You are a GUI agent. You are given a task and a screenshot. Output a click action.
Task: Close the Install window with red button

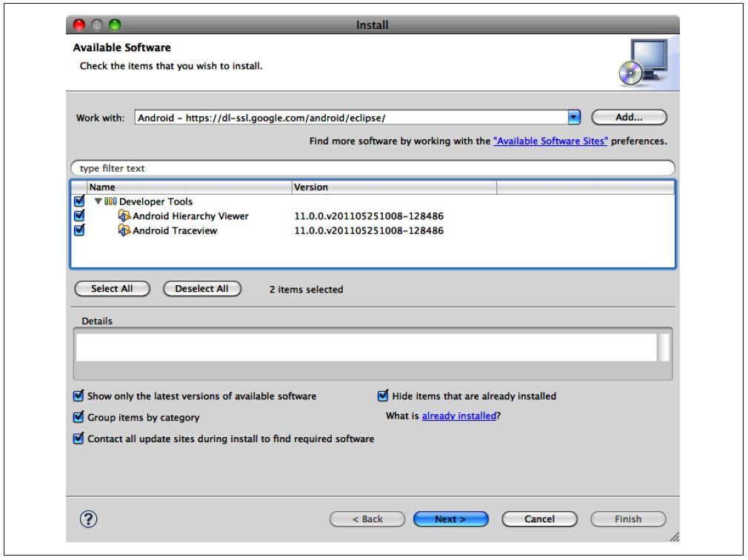[79, 24]
